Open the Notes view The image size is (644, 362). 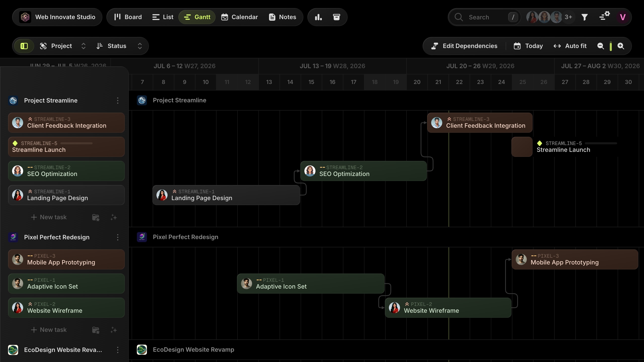pos(283,17)
